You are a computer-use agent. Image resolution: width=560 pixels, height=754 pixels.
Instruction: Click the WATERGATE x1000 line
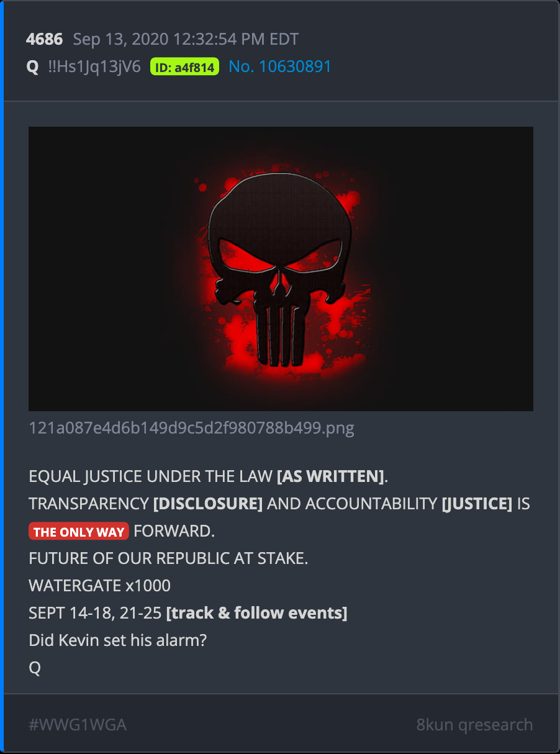[99, 586]
